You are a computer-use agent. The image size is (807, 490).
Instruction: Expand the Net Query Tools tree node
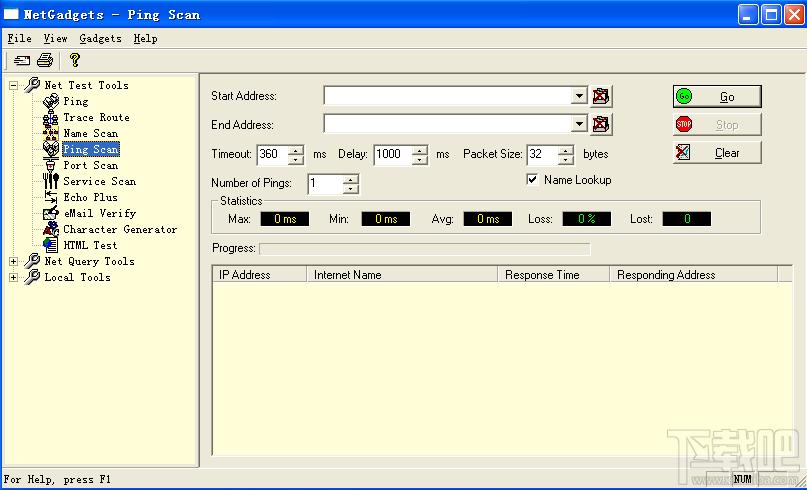(14, 261)
